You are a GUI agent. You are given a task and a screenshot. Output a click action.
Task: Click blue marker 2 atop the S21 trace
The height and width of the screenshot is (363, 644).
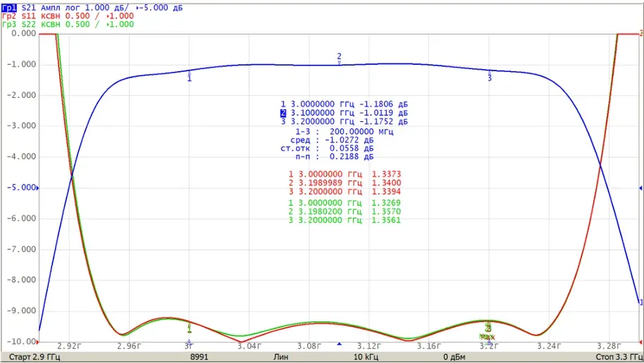[x=339, y=59]
